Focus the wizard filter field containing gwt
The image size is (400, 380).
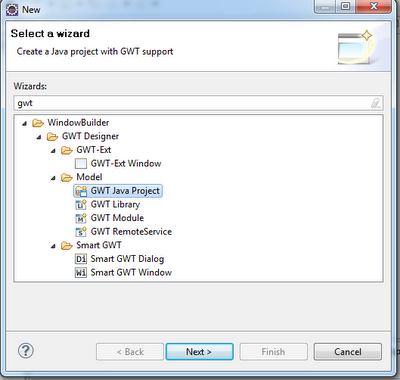(x=198, y=103)
